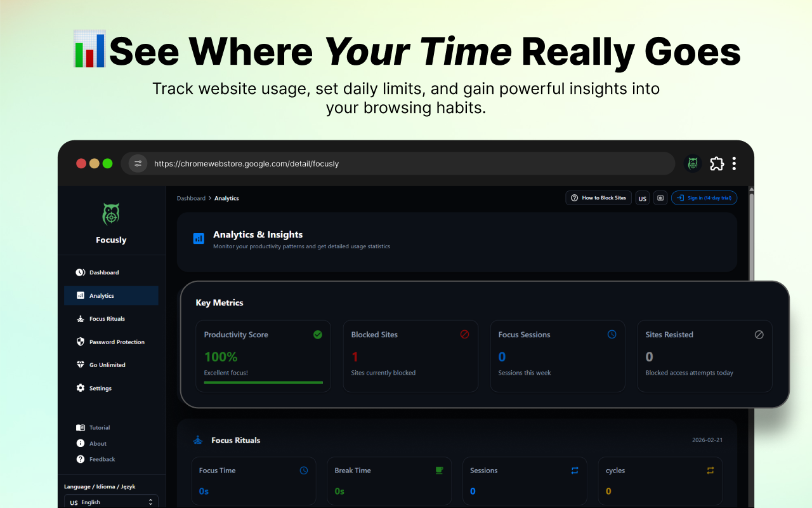Click the small square icon beside US
Viewport: 812px width, 508px height.
660,198
